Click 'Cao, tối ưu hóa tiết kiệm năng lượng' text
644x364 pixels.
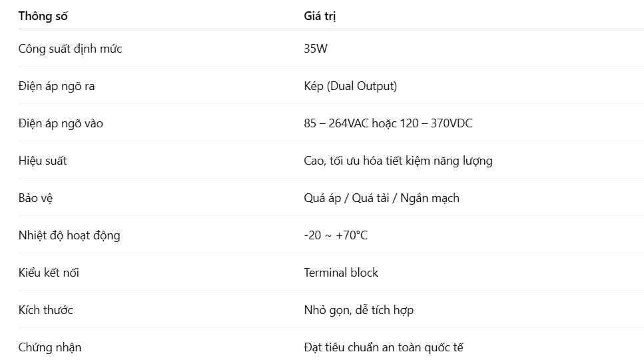pyautogui.click(x=398, y=161)
